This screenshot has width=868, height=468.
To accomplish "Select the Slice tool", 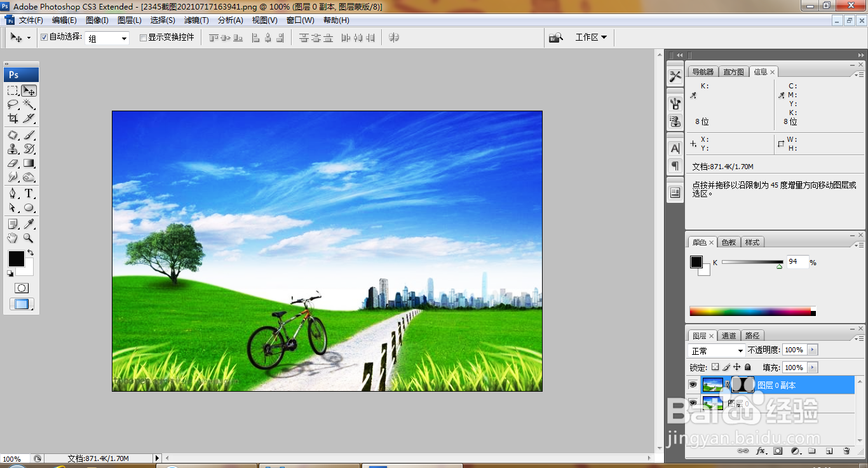I will [29, 118].
